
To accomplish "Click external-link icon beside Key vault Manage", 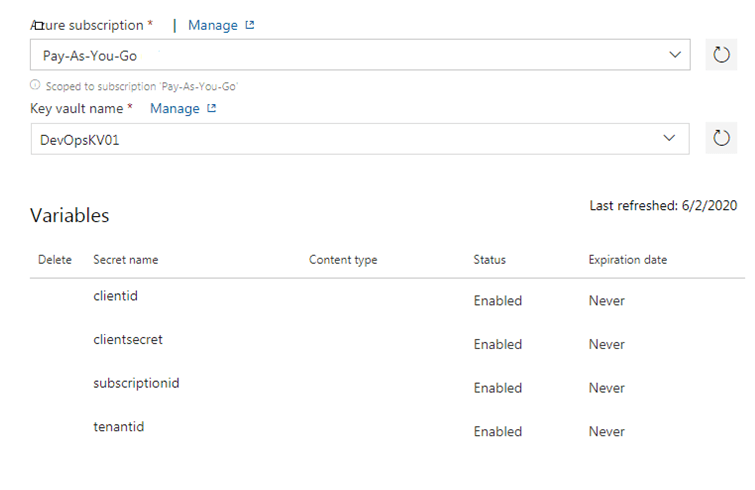I will pyautogui.click(x=212, y=109).
